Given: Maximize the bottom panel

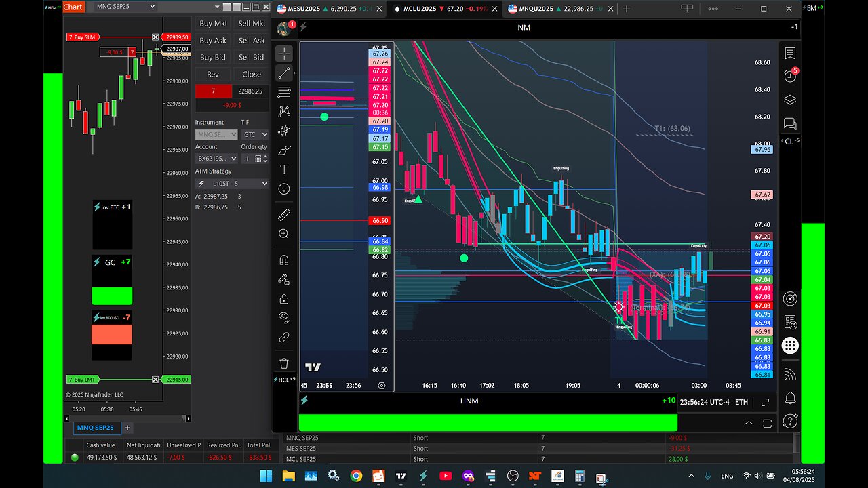Looking at the screenshot, I should (x=768, y=423).
